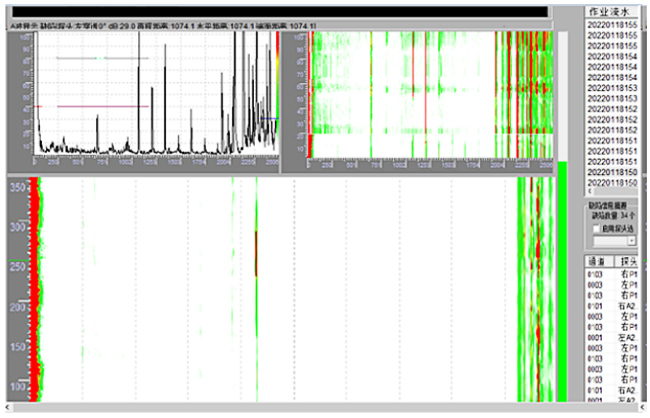The image size is (650, 418).
Task: Click the 探头 column header
Action: point(630,260)
